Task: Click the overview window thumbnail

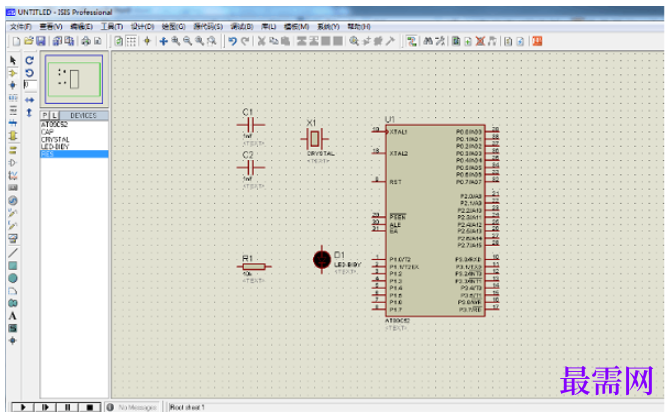Action: pos(74,79)
